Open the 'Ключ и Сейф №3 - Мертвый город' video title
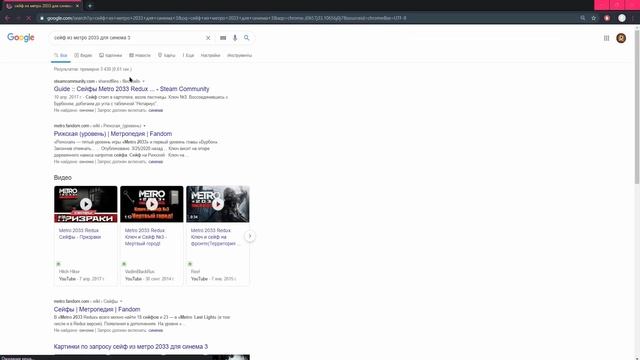The image size is (640, 360). click(x=146, y=237)
